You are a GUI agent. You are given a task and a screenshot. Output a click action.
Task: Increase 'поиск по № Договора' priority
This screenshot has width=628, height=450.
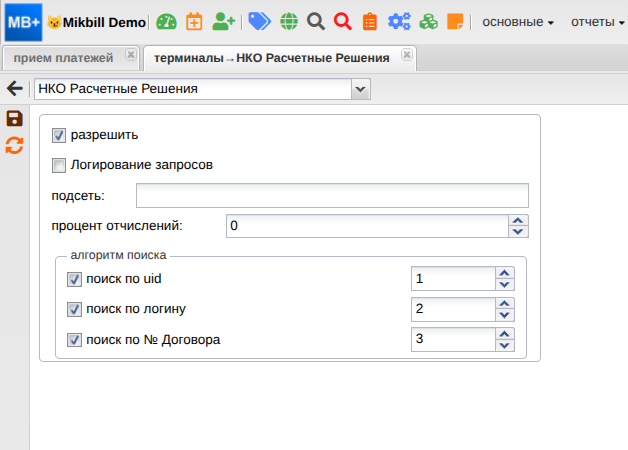[x=504, y=334]
